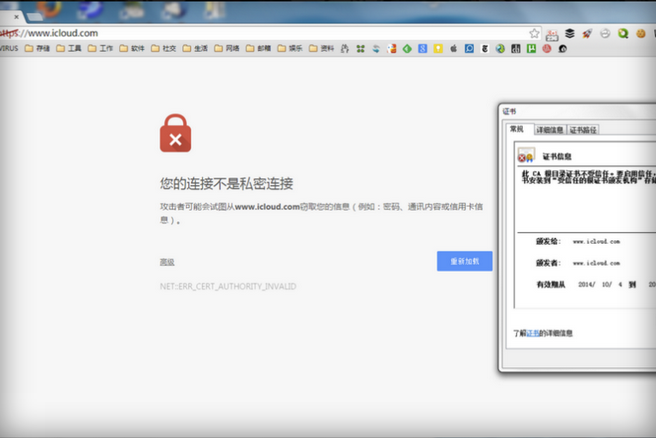Screen dimensions: 656x438
Task: Open the 高级 advanced link
Action: (x=167, y=262)
